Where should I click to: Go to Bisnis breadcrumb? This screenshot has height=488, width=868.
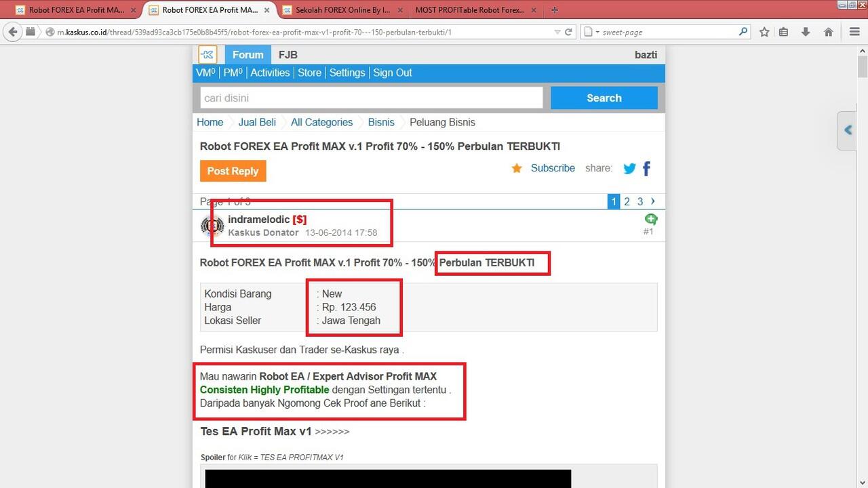(x=381, y=122)
